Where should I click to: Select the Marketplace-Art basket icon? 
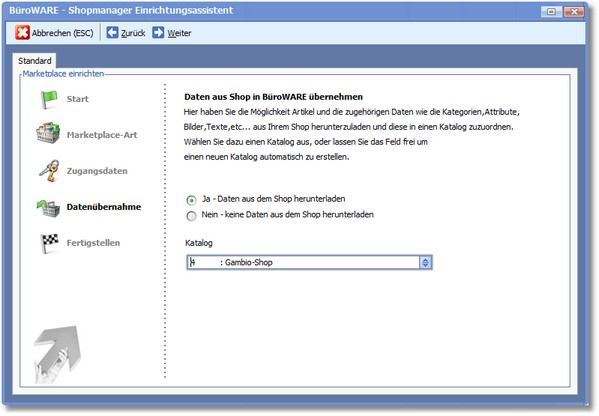pos(48,133)
